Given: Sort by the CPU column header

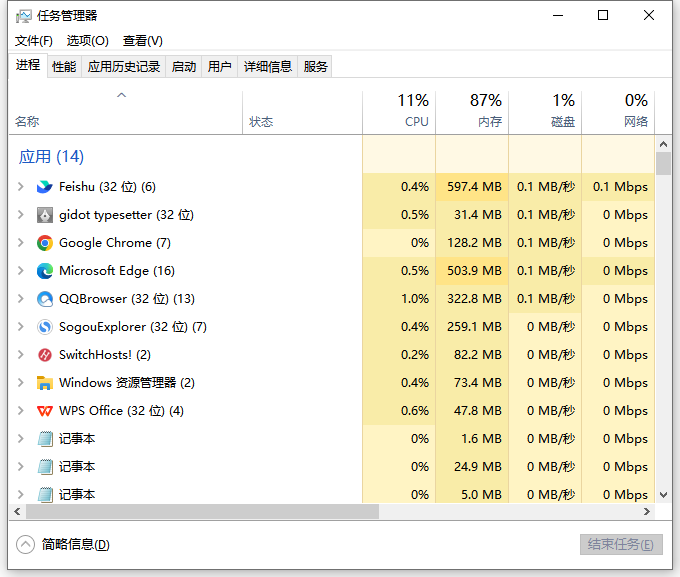Looking at the screenshot, I should pyautogui.click(x=399, y=113).
